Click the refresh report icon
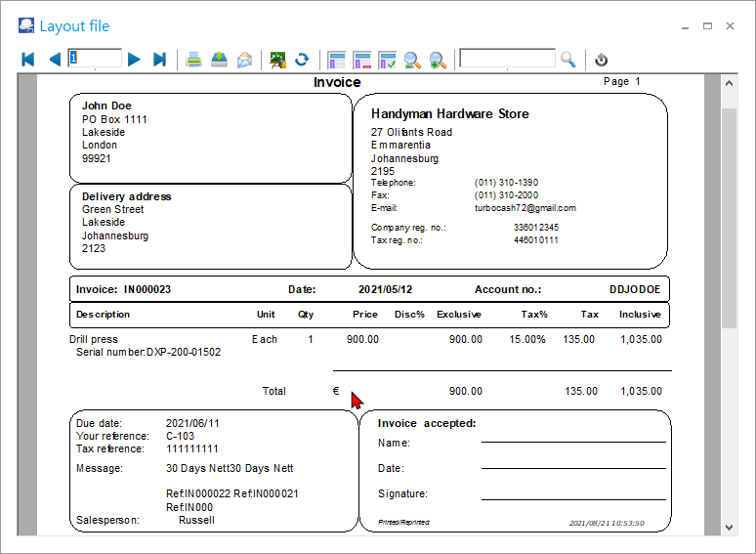The image size is (756, 554). (302, 60)
